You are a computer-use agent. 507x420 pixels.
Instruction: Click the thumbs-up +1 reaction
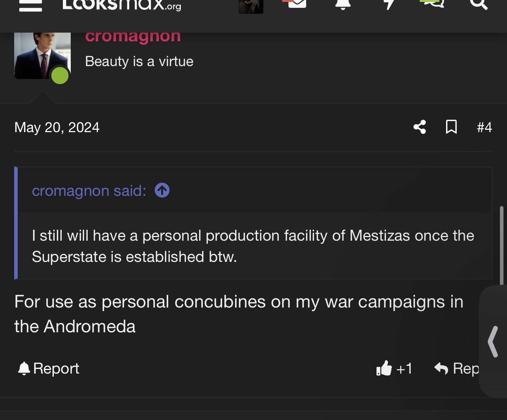tap(394, 368)
